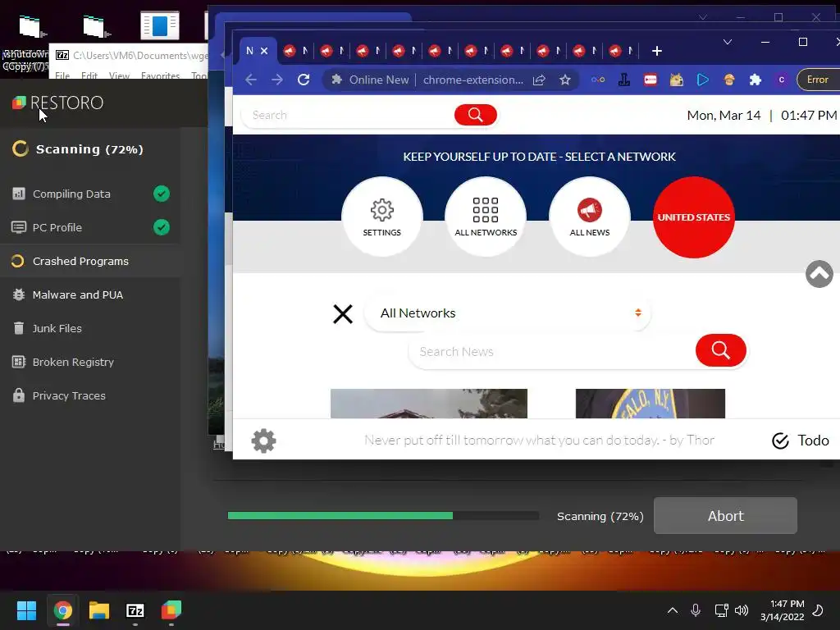Click the doge extension icon
This screenshot has height=630, width=840.
click(677, 80)
